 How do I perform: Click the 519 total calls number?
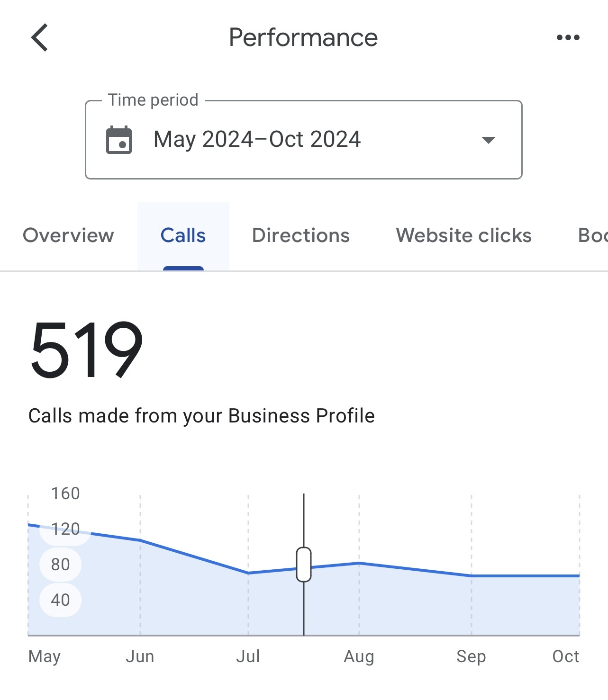tap(87, 350)
